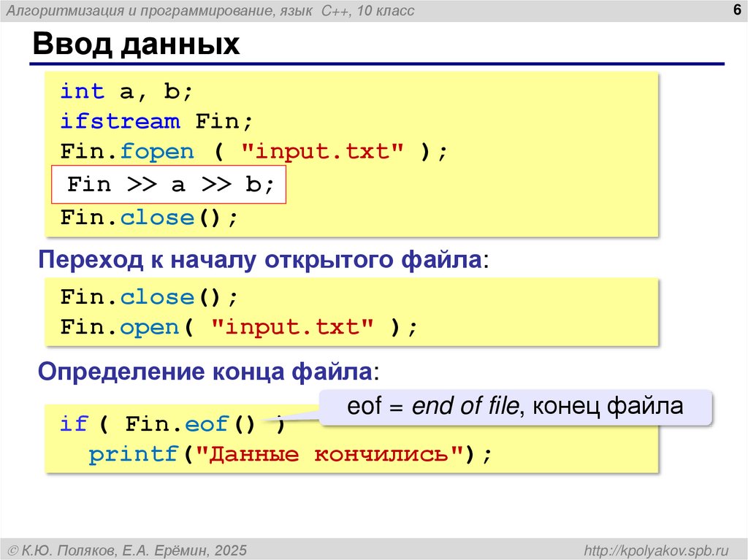The width and height of the screenshot is (748, 560).
Task: Click the yellow second code block background
Action: pos(511,312)
